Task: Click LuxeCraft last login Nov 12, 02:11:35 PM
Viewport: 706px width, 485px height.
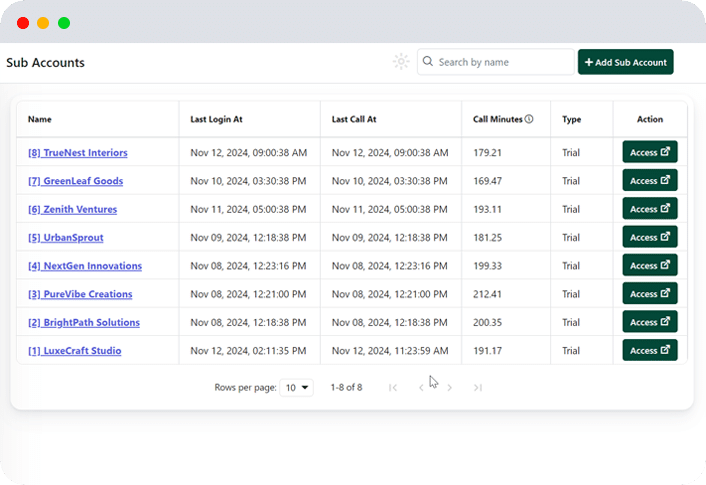Action: pyautogui.click(x=248, y=351)
